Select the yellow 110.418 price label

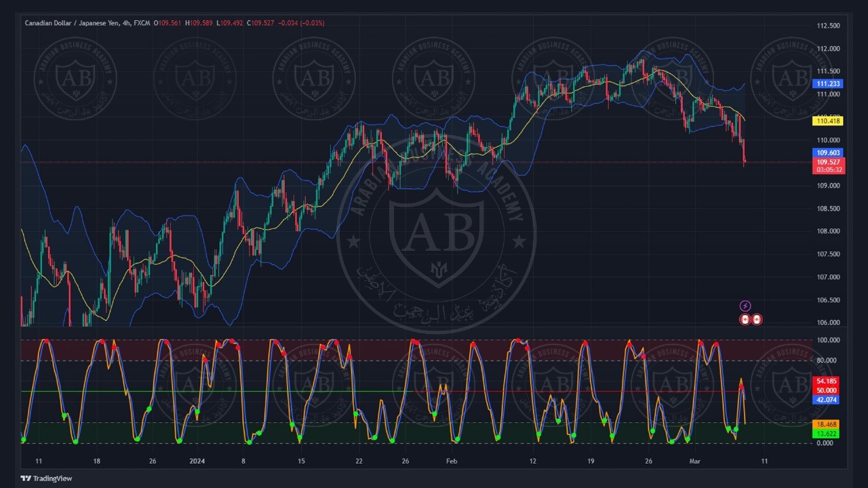[x=828, y=121]
